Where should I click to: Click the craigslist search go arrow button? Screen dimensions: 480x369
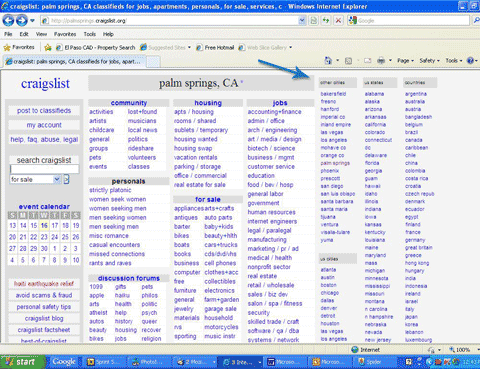pyautogui.click(x=66, y=179)
